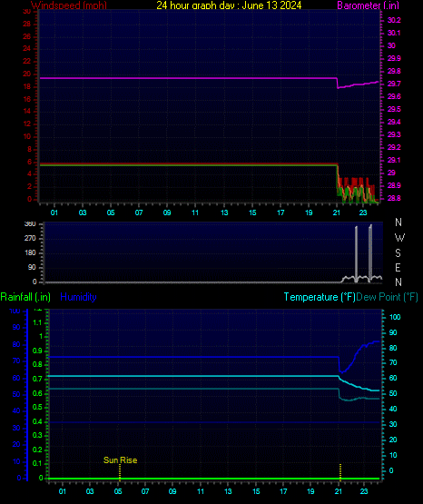The width and height of the screenshot is (423, 504).
Task: Click the Rainfall (.in) legend label
Action: [x=25, y=297]
